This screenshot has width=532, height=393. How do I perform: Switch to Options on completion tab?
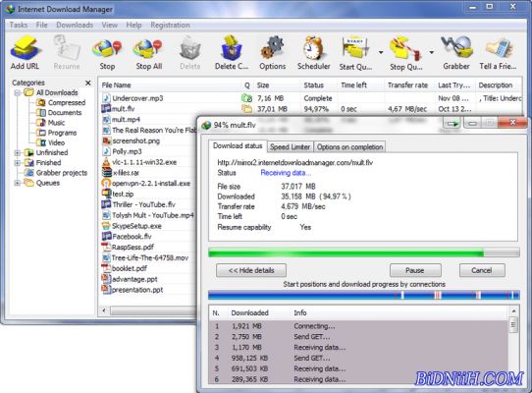pyautogui.click(x=349, y=147)
